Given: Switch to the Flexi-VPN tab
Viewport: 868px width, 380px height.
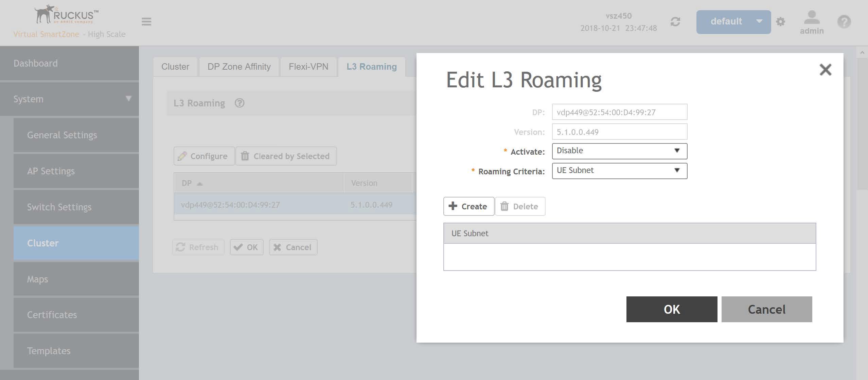Looking at the screenshot, I should point(308,67).
